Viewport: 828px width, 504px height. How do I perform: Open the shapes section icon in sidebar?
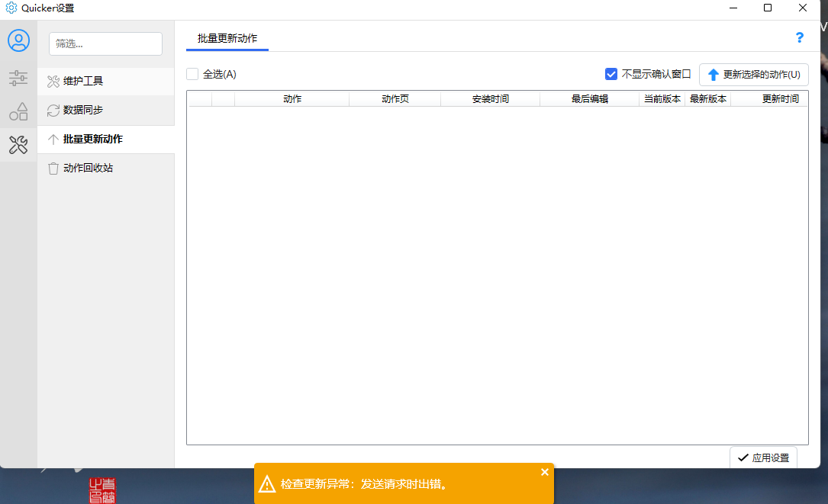pos(18,111)
